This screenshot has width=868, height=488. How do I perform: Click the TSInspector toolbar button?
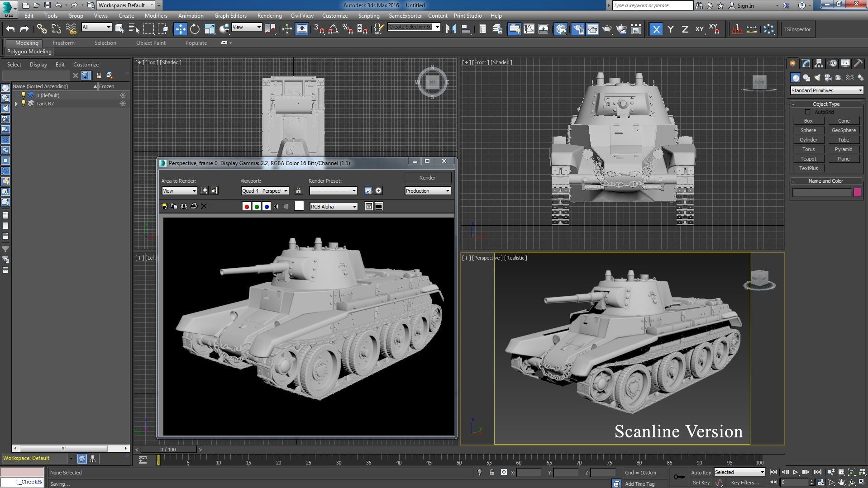[x=797, y=29]
